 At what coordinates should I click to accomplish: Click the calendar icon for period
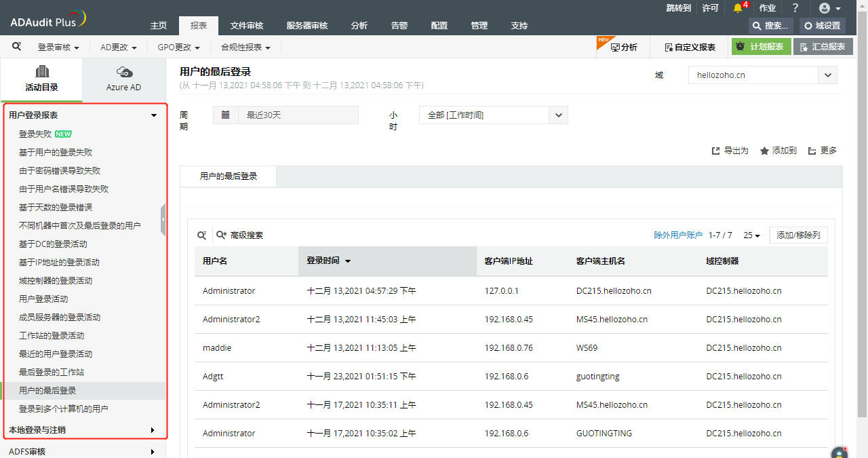point(225,115)
